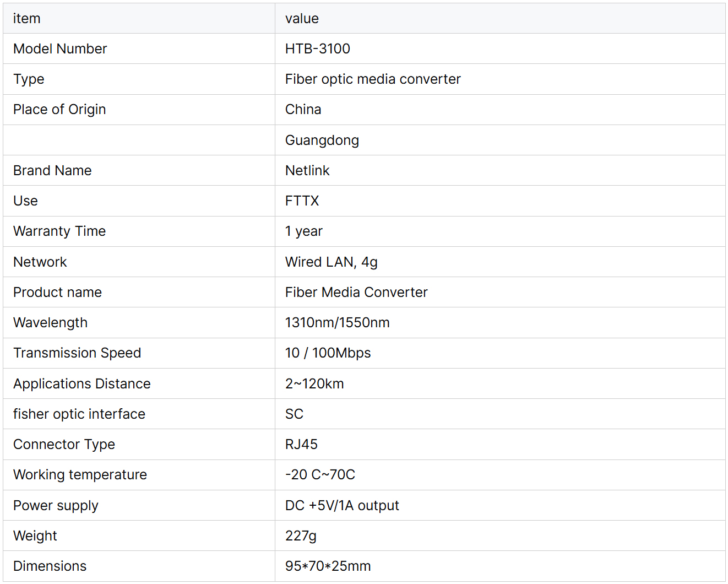Select the 'fisher optic interface' label

click(79, 414)
